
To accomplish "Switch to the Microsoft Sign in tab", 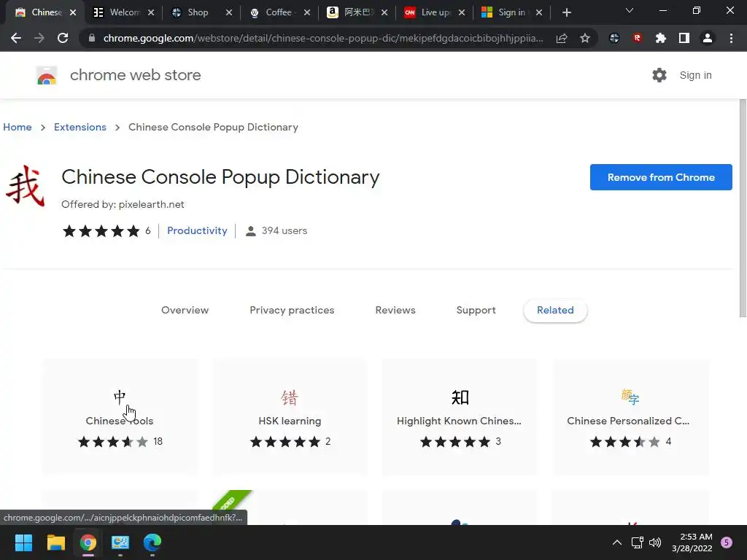I will tap(511, 12).
